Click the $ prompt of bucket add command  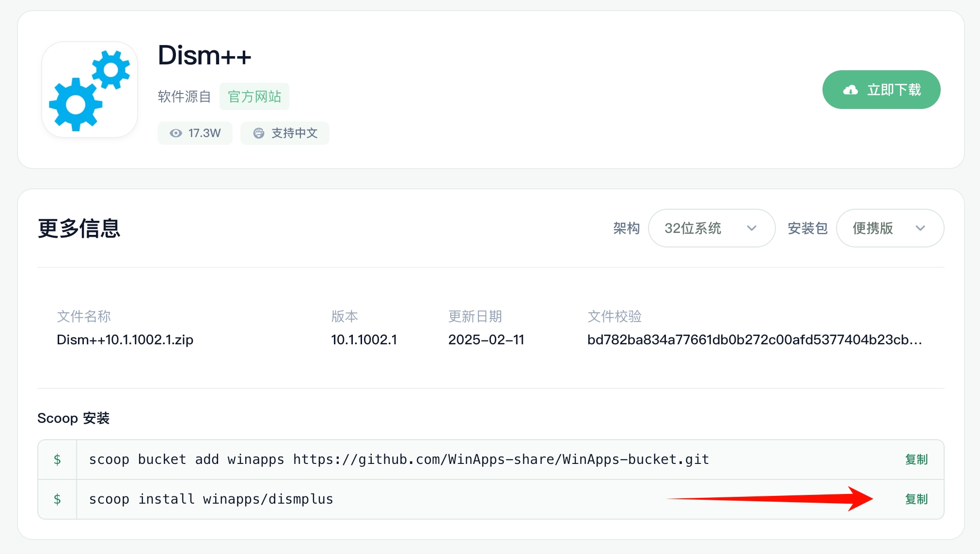(57, 460)
